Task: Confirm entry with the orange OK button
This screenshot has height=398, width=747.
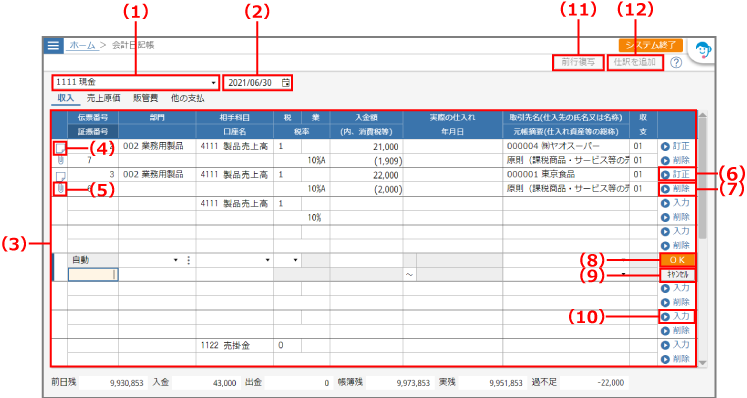Action: point(677,260)
